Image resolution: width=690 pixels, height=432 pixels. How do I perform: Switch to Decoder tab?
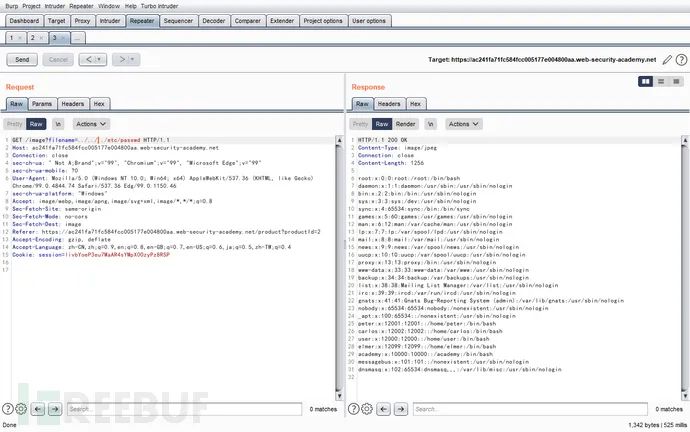[x=213, y=21]
